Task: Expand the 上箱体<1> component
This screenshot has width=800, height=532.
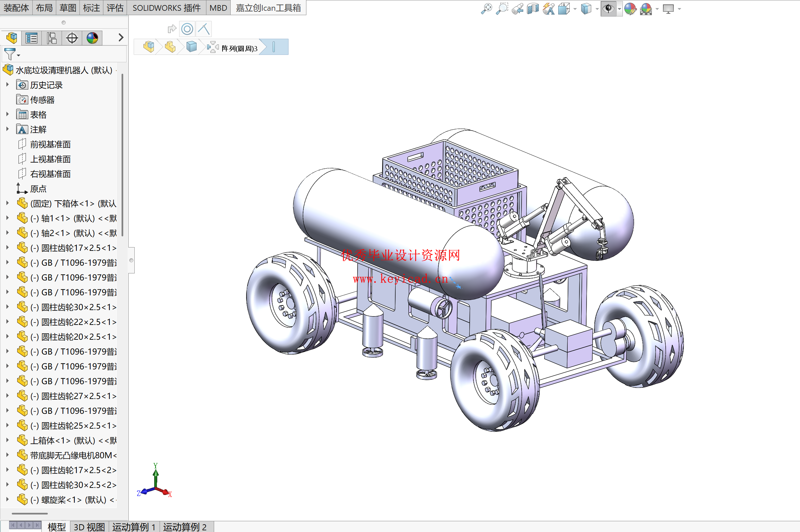Action: 7,440
